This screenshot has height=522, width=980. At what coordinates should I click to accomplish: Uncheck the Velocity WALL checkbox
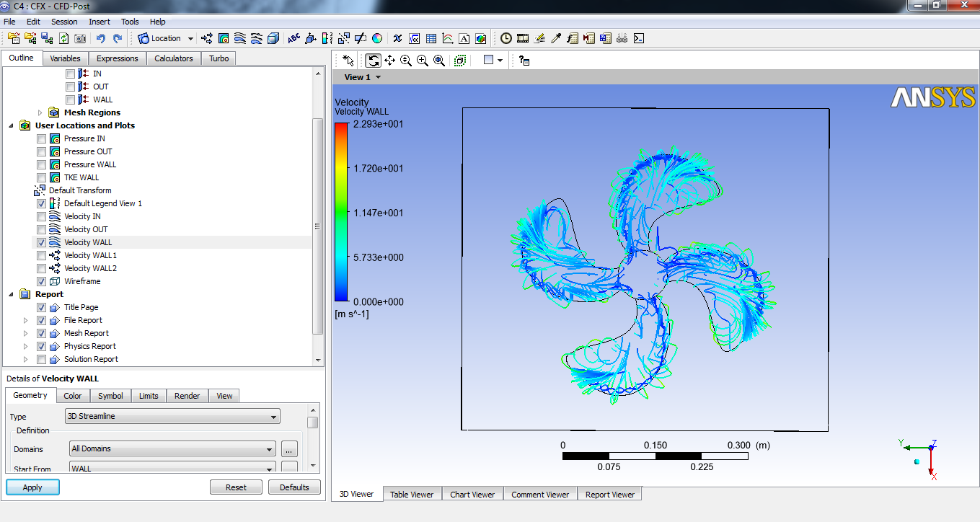point(42,242)
